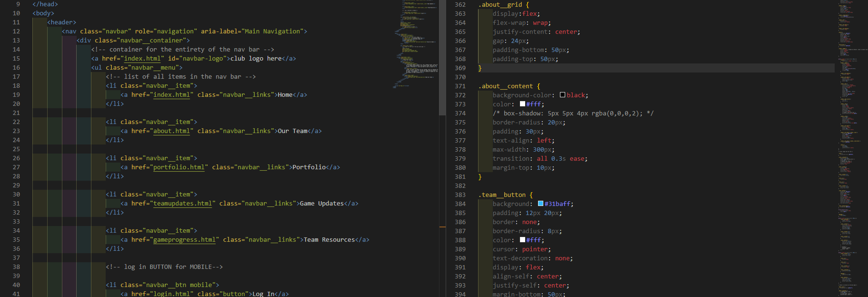Click the 'text-decoration: none' declaration
Viewport: 868px width, 297px height.
pyautogui.click(x=533, y=258)
